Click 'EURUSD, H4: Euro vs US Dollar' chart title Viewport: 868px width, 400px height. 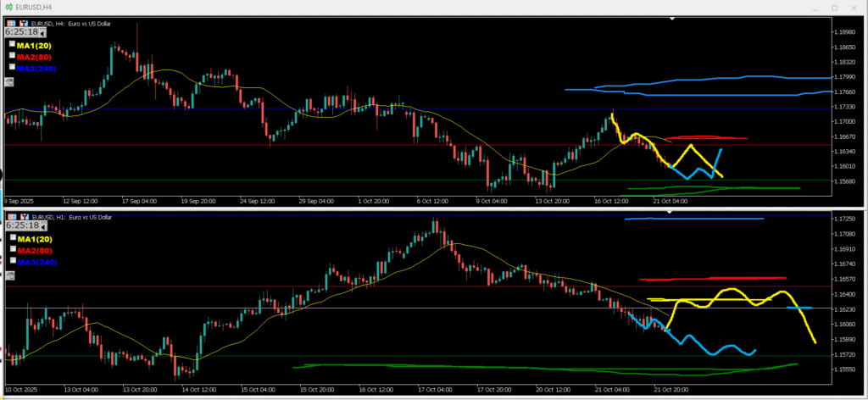[x=71, y=23]
